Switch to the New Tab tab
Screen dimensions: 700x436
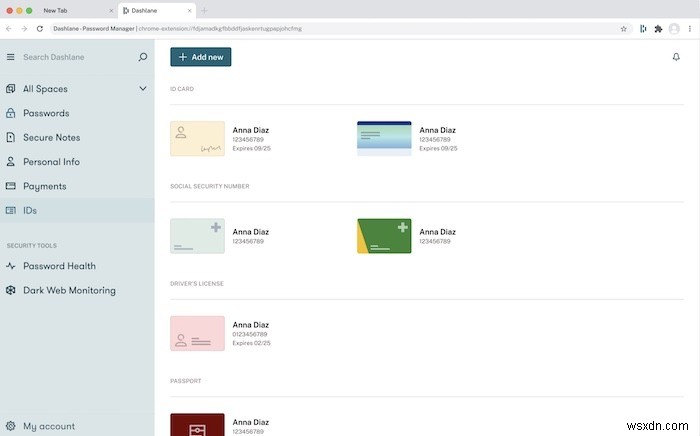tap(55, 10)
